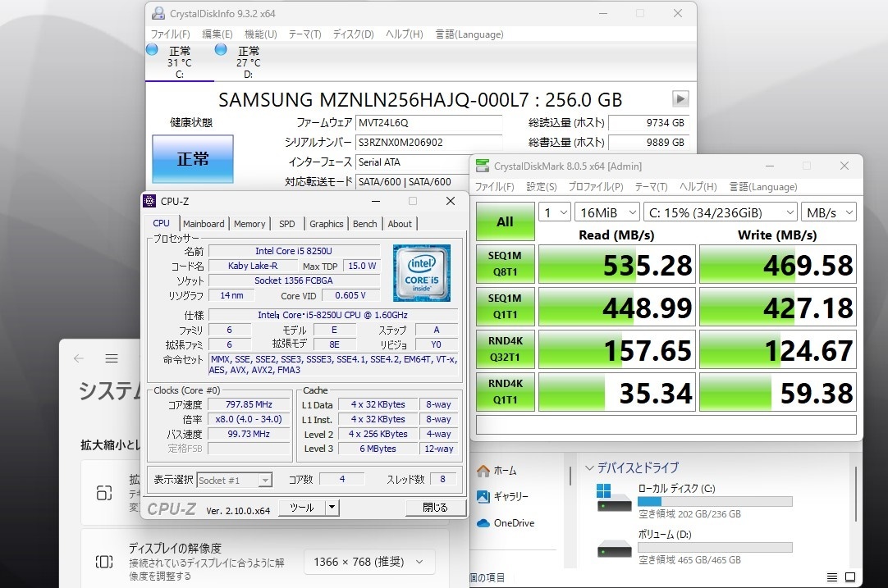
Task: Run the SEQ1M Q1T1 test button
Action: (x=506, y=306)
